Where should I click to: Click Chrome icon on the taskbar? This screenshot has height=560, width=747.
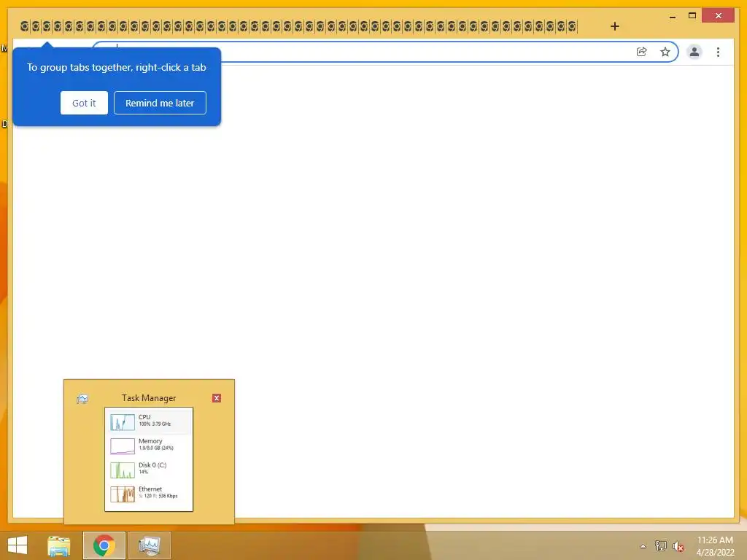tap(104, 545)
